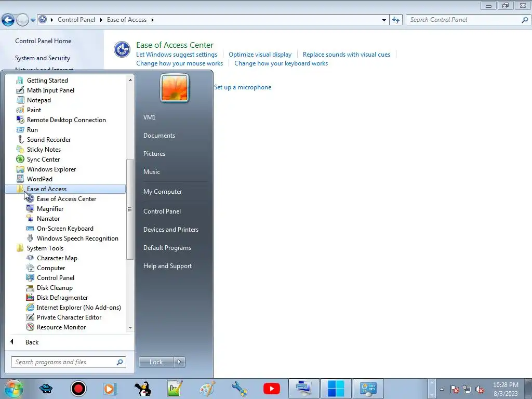Expand breadcrumb arrow after Ease of Access
Image resolution: width=532 pixels, height=399 pixels.
pos(152,20)
